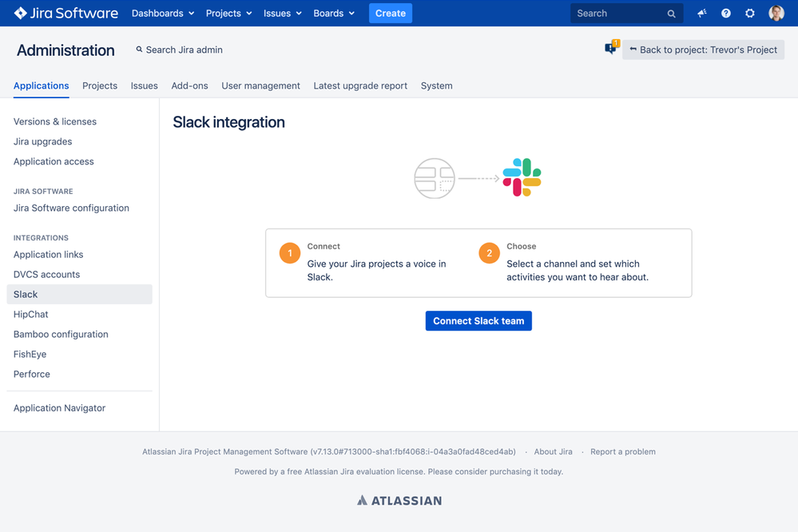The height and width of the screenshot is (532, 798).
Task: Focus the top Search field
Action: point(626,14)
